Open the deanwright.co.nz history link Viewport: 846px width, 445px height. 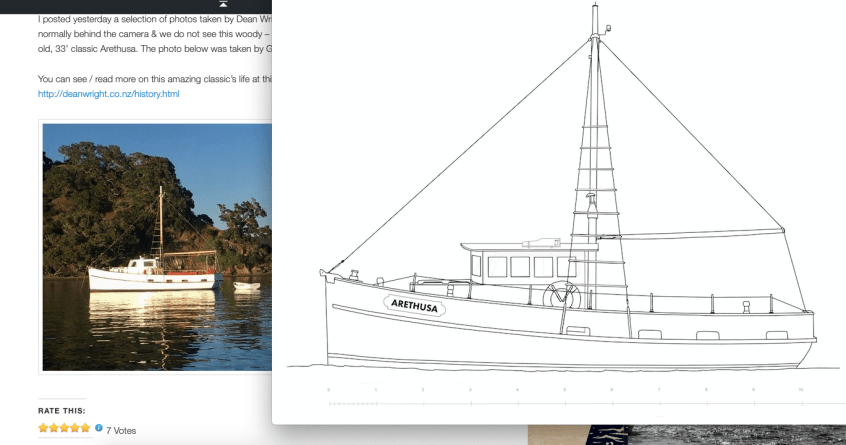(109, 94)
